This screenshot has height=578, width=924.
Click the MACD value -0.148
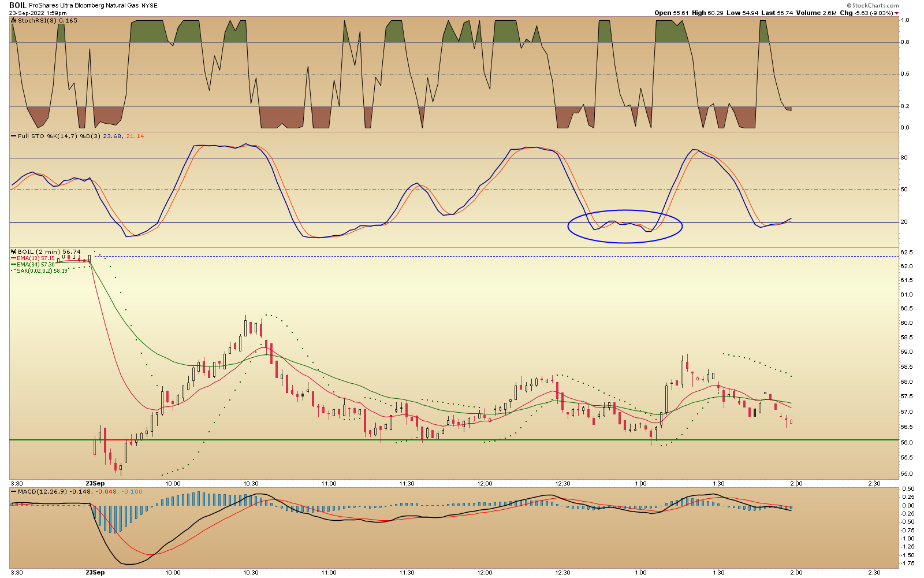[80, 491]
